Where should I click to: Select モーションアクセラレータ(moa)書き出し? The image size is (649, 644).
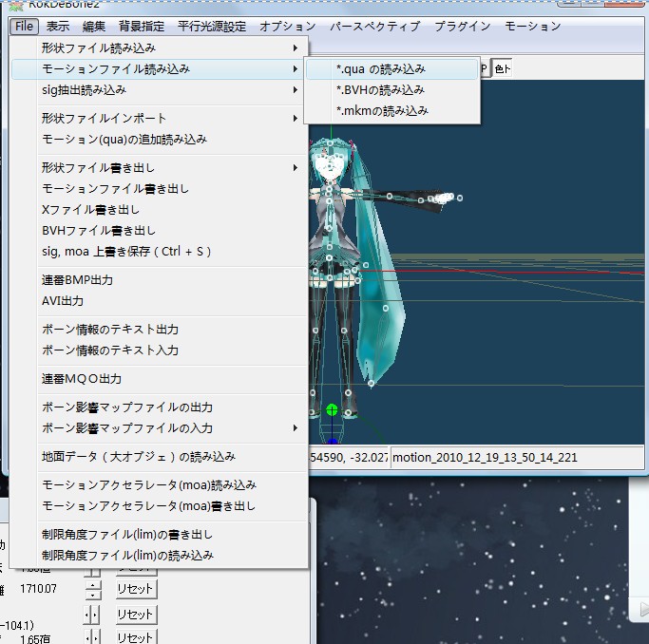(x=160, y=505)
